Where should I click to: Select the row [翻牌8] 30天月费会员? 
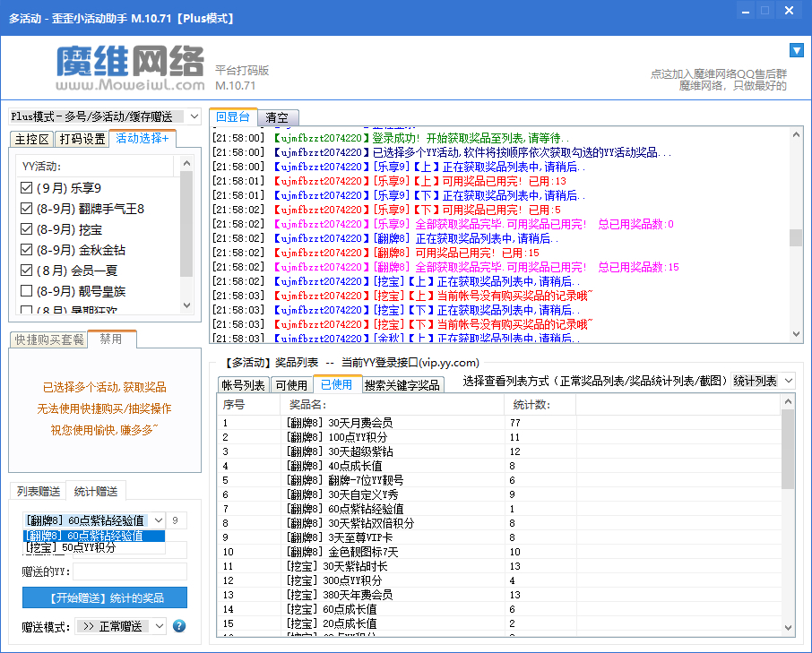click(499, 423)
